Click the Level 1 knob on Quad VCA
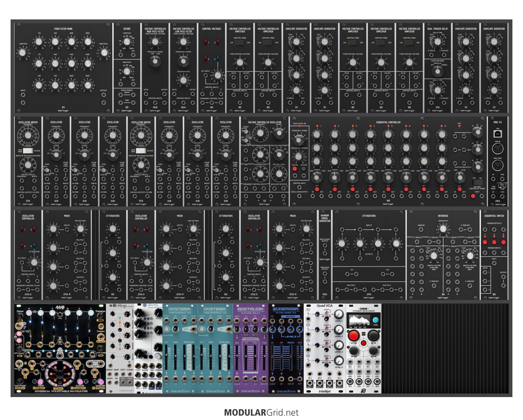 (x=339, y=314)
